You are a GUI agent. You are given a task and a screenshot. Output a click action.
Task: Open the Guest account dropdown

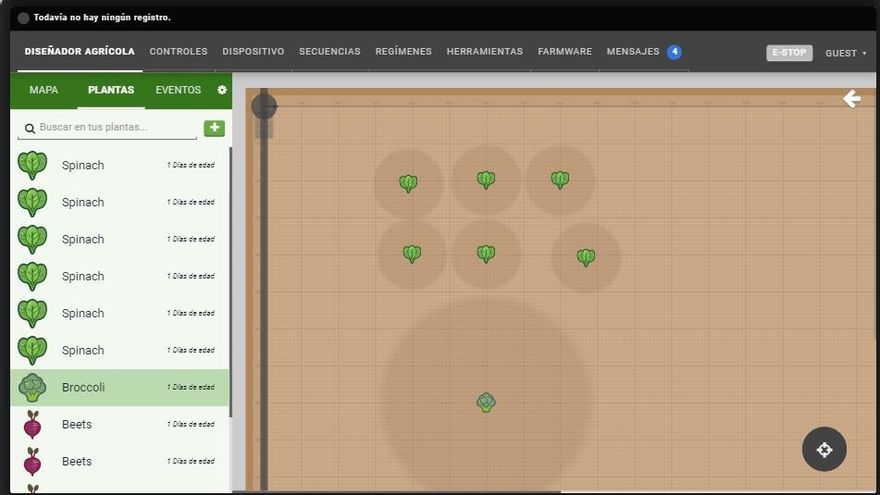845,53
